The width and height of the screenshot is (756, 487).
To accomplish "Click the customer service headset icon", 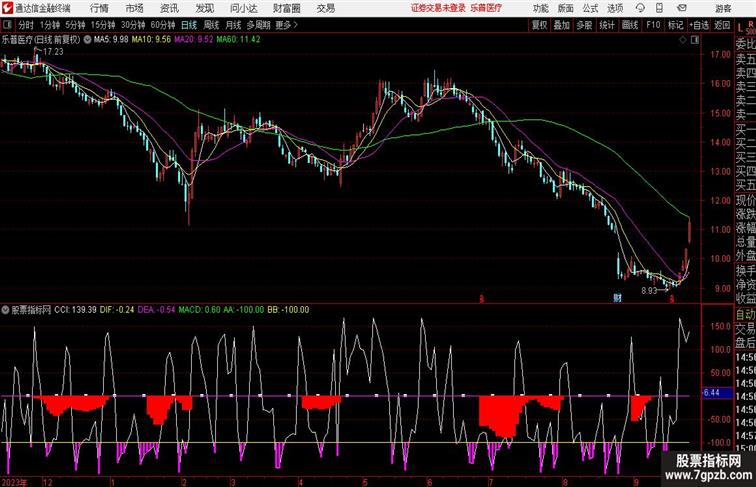I will pos(640,8).
